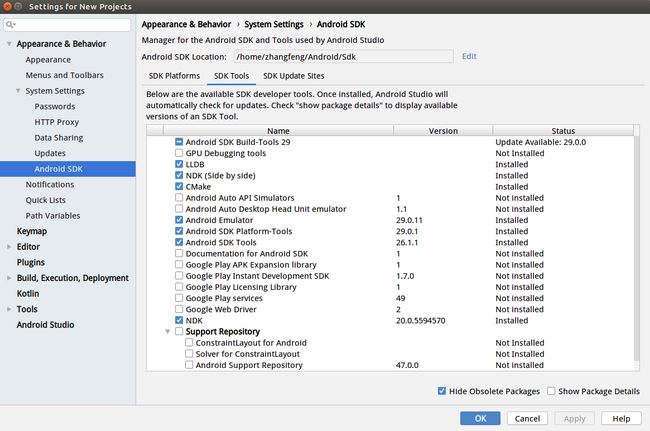Viewport: 650px width, 431px height.
Task: Open Updates settings page
Action: tap(50, 153)
